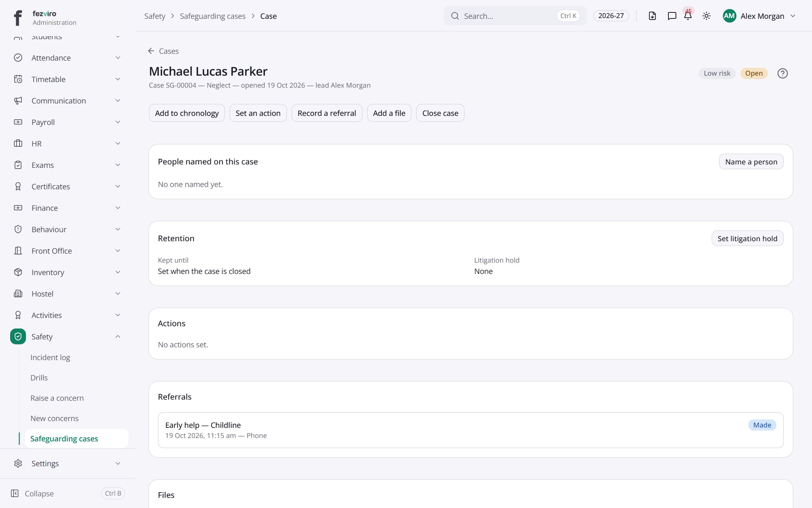Open the download file icon in header

(x=652, y=16)
